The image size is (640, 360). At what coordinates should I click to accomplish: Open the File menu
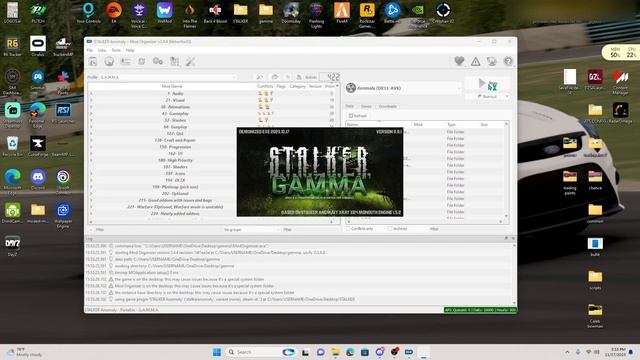coord(89,50)
